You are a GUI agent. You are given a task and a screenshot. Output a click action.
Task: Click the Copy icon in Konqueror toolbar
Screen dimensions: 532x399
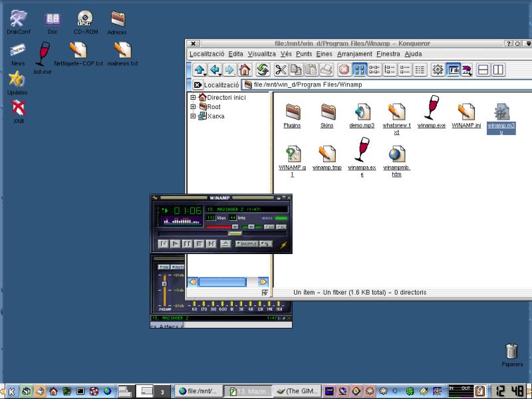coord(295,70)
